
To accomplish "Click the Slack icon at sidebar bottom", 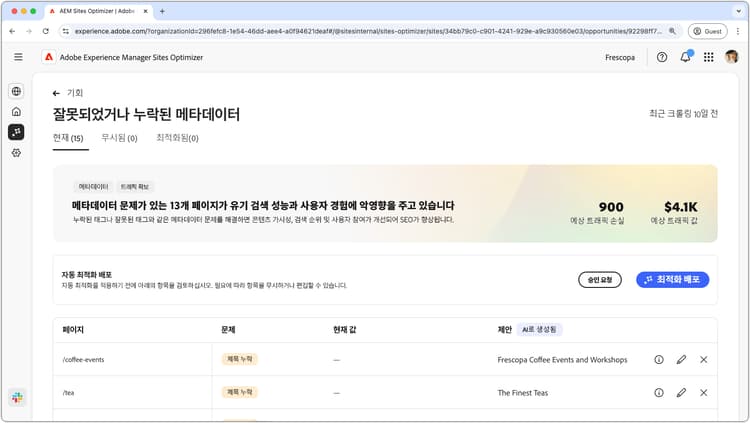I will [17, 397].
